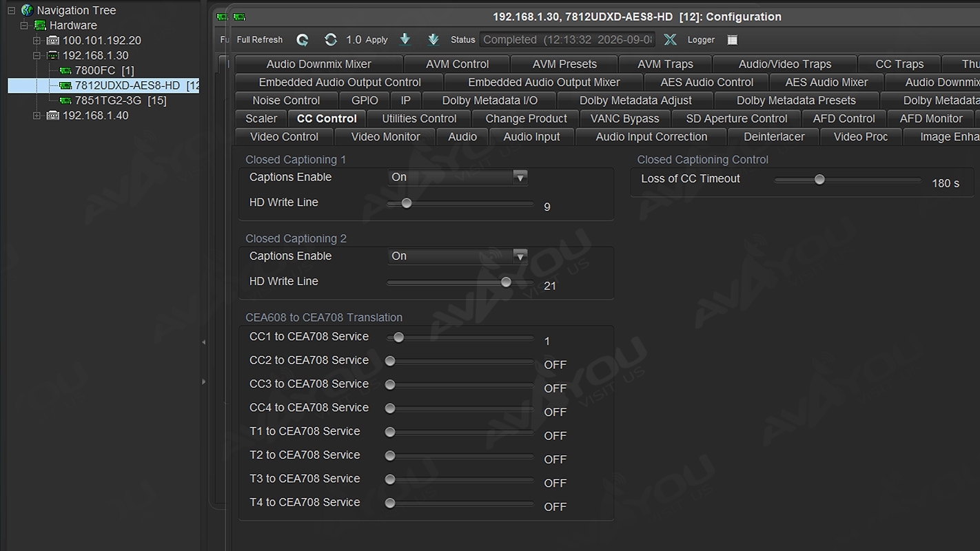The height and width of the screenshot is (551, 980).
Task: Click the Hardware folder icon
Action: tap(41, 25)
